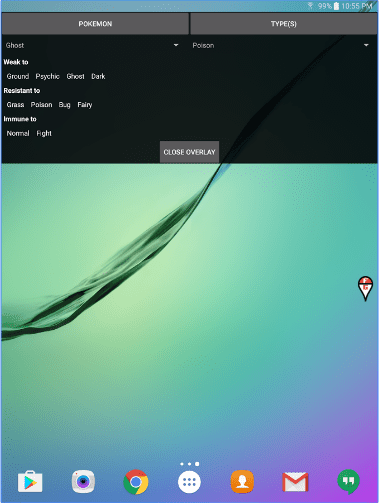Open the first type selector showing Ghost
Image resolution: width=379 pixels, height=503 pixels.
click(92, 45)
